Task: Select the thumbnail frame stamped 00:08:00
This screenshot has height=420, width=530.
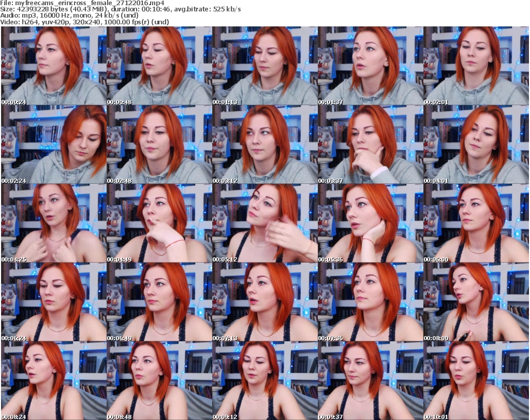Action: pyautogui.click(x=476, y=302)
